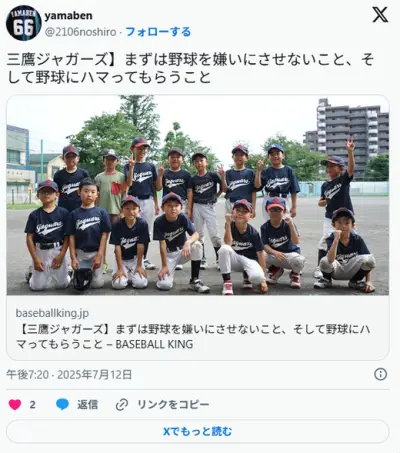The height and width of the screenshot is (453, 400).
Task: Click the フォローする follow link
Action: [x=158, y=32]
